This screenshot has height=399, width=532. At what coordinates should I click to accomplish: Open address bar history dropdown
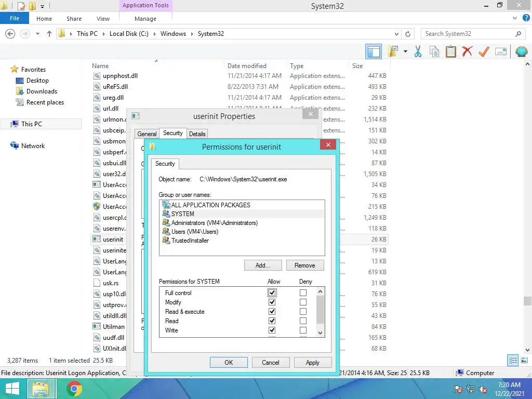click(x=396, y=34)
